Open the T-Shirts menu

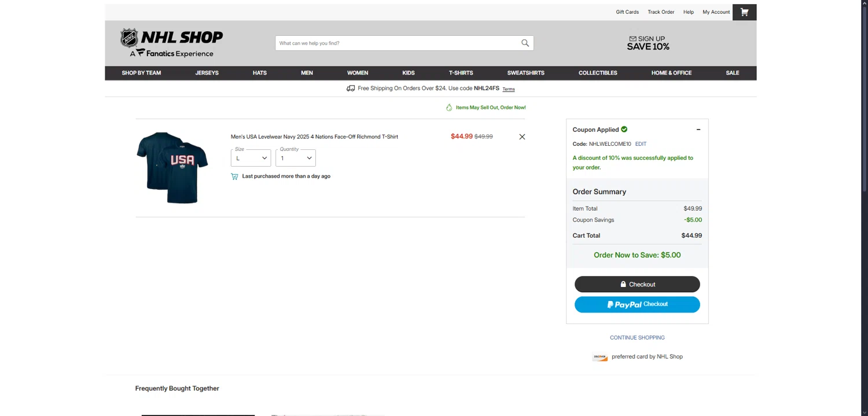tap(461, 73)
